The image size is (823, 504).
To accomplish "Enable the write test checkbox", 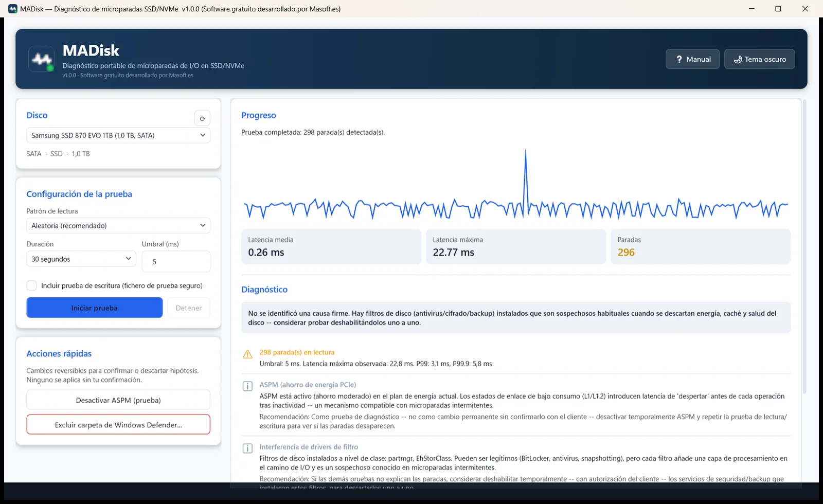I will [31, 285].
